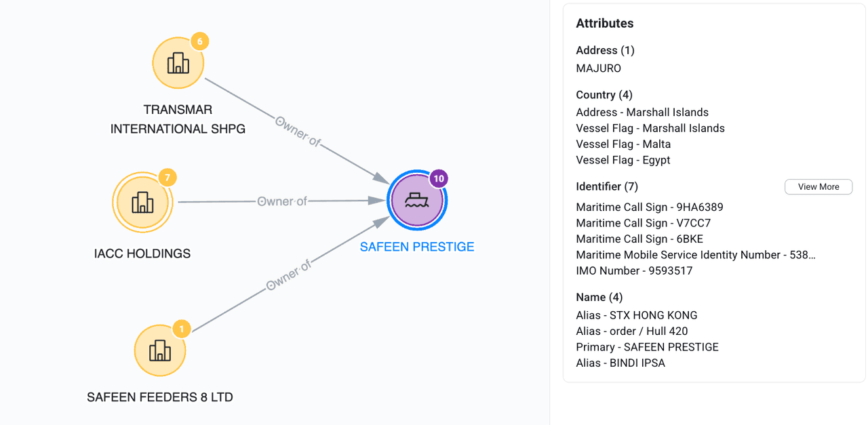The image size is (868, 425).
Task: Select the truncated Maritime Mobile Service Identity entry
Action: tap(695, 255)
